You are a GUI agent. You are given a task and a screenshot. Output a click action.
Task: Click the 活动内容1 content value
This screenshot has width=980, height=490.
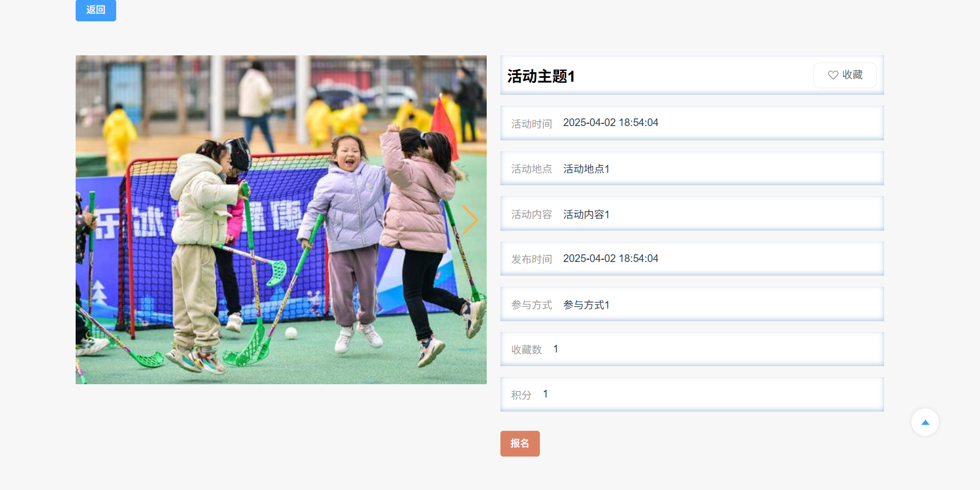pyautogui.click(x=586, y=214)
